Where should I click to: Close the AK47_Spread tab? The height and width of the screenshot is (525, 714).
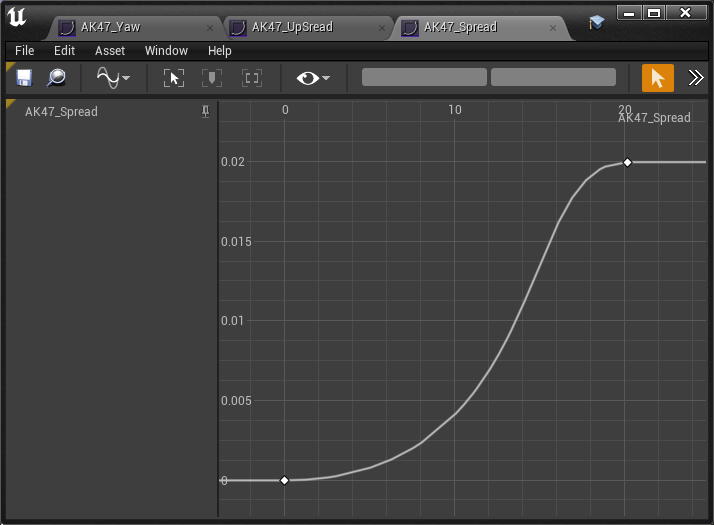(553, 28)
